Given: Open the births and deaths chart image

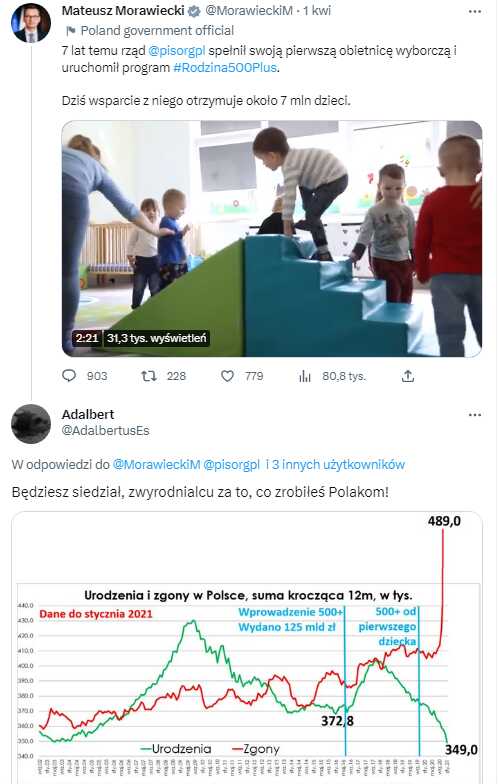Looking at the screenshot, I should (x=247, y=648).
